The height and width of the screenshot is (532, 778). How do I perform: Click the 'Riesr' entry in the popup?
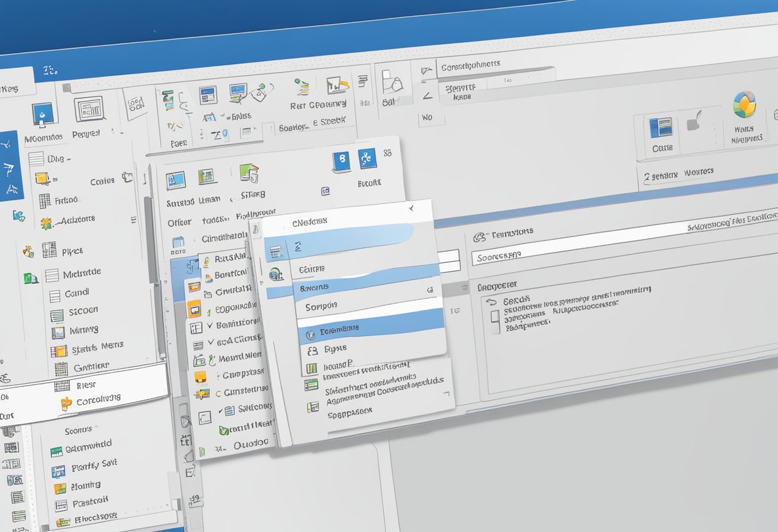click(86, 385)
